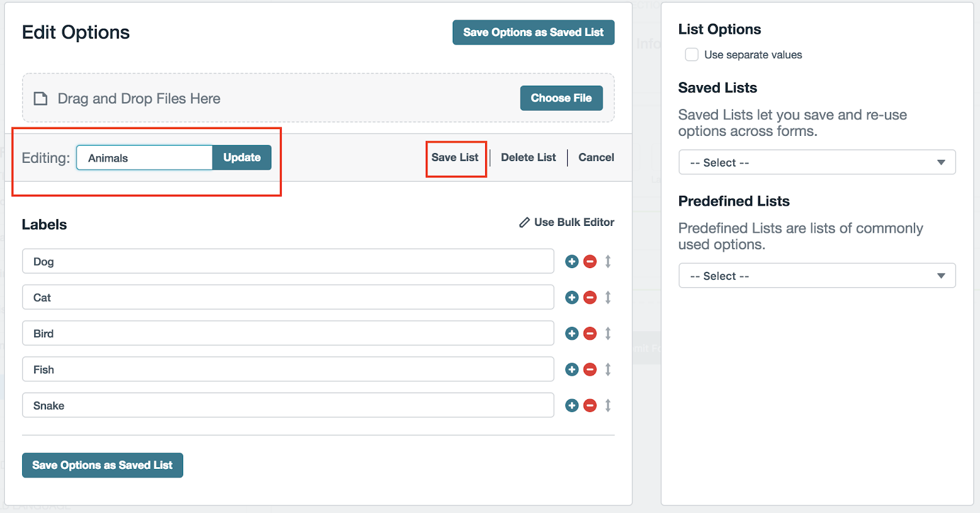Click the reorder handle for Dog row
The image size is (980, 513).
click(608, 261)
